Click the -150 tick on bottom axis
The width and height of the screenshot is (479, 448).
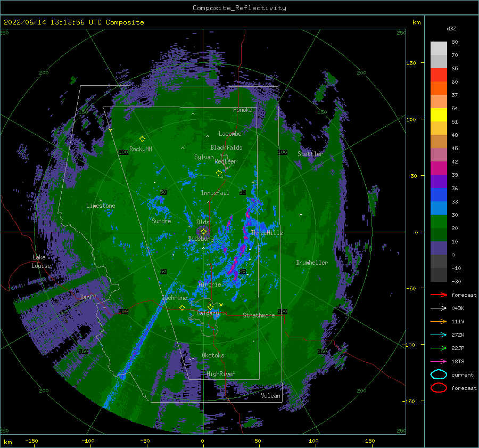tap(31, 441)
